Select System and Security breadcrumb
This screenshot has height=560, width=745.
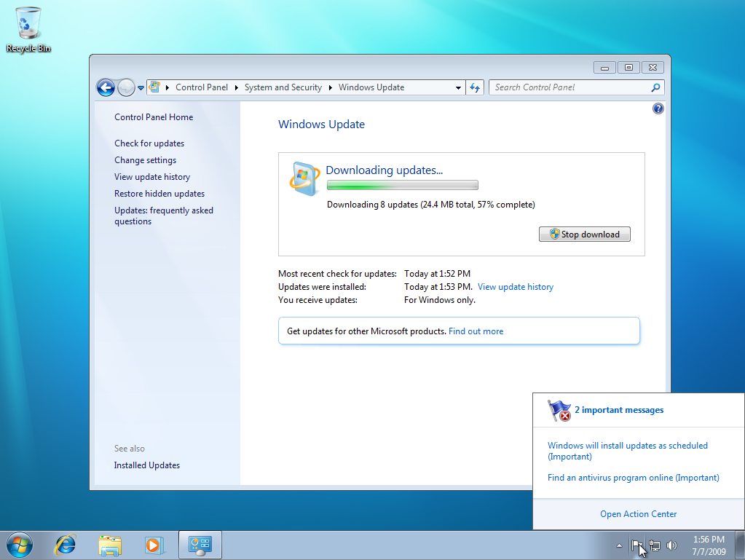[283, 87]
